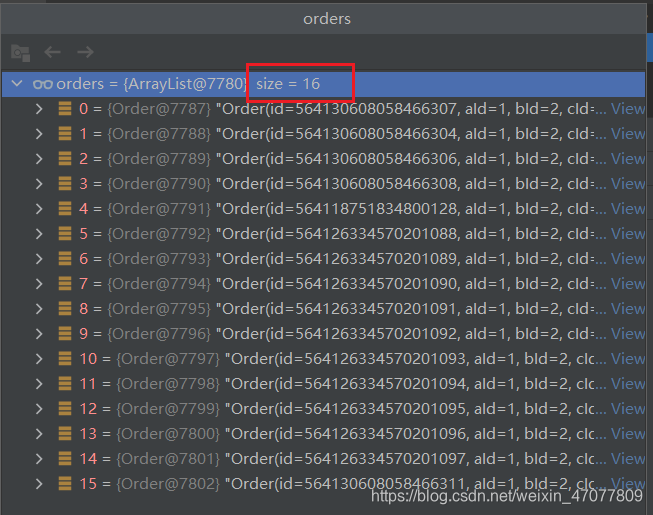Collapse the orders ArrayList root node
Image resolution: width=653 pixels, height=515 pixels.
pos(17,83)
